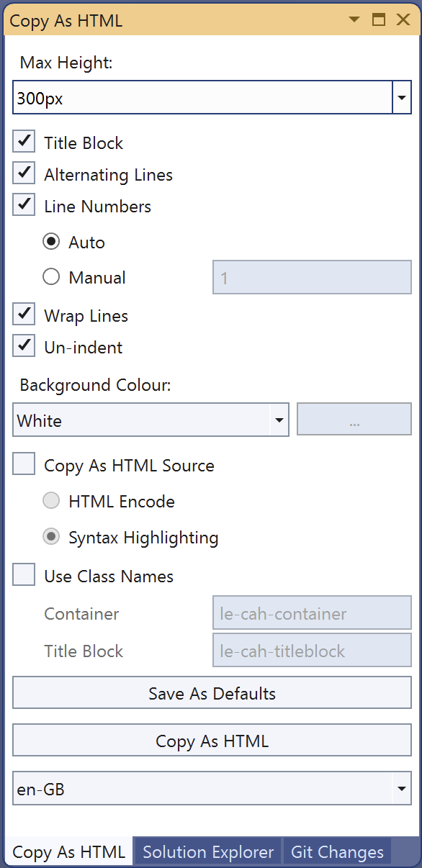422x868 pixels.
Task: Disable the Un-indent setting
Action: pos(24,345)
